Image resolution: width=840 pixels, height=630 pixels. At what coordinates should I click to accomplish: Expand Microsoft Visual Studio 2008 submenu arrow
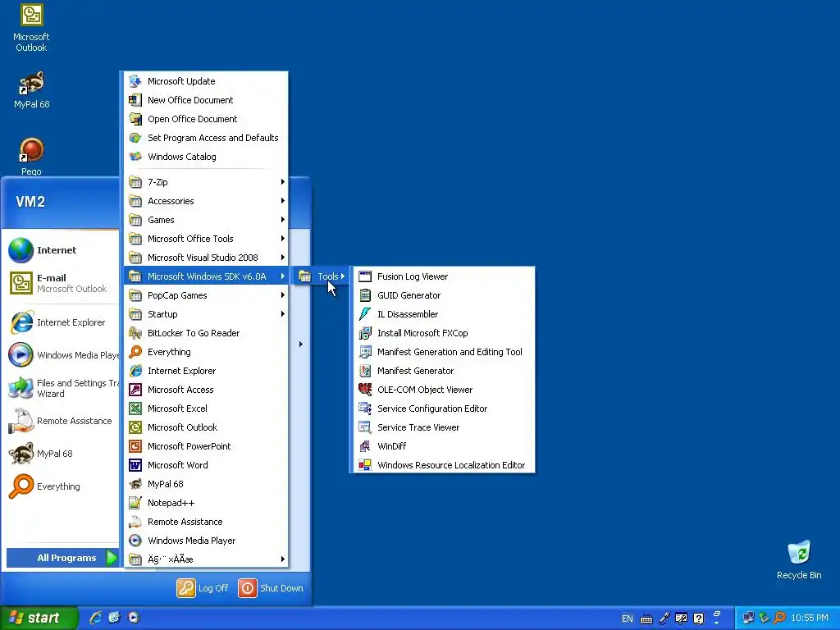(282, 258)
